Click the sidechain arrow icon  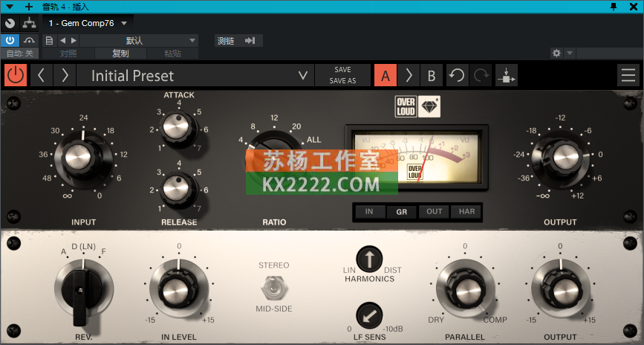[x=250, y=40]
